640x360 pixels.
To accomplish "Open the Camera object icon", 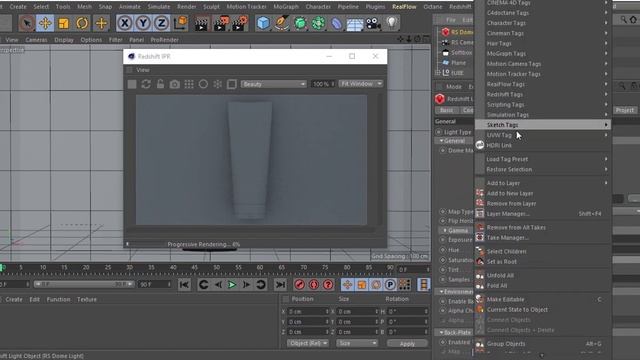I will coord(373,23).
